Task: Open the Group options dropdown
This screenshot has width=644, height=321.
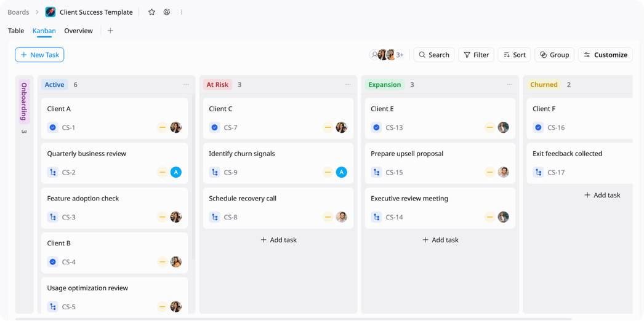Action: pos(554,55)
